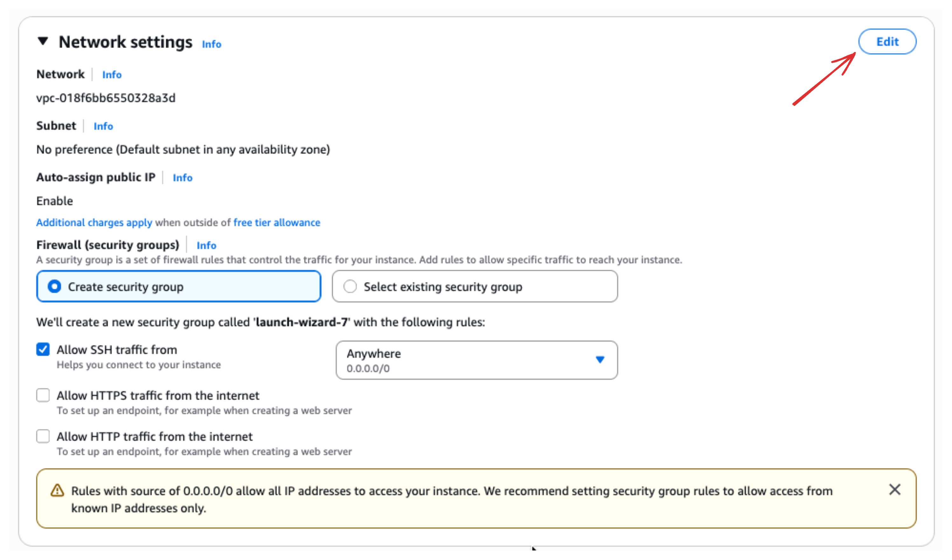Open Info link next to Firewall (security groups)
Image resolution: width=952 pixels, height=560 pixels.
[x=206, y=245]
